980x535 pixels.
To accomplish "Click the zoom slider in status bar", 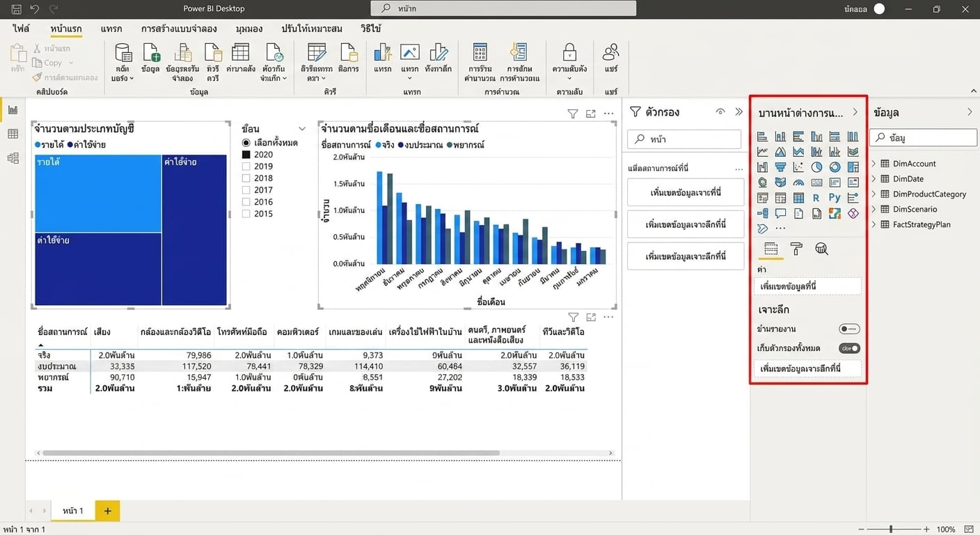I will pos(892,529).
